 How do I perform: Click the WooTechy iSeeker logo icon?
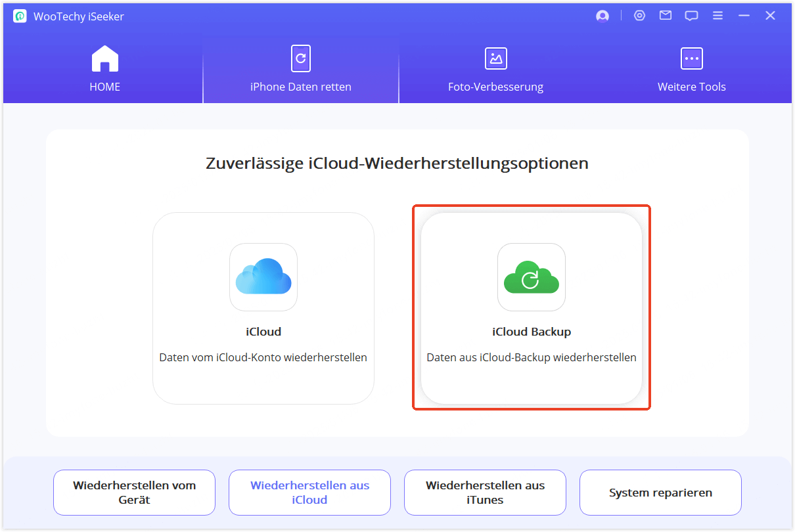(x=20, y=15)
